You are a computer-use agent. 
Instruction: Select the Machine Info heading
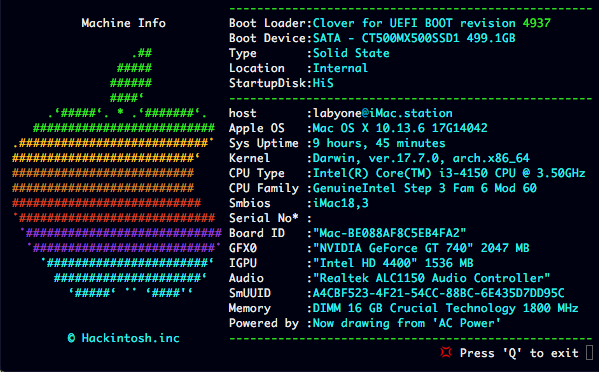pyautogui.click(x=123, y=23)
